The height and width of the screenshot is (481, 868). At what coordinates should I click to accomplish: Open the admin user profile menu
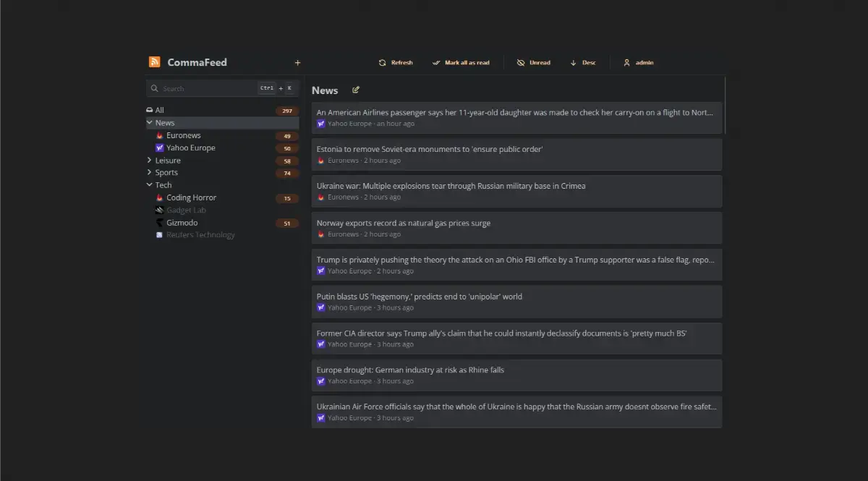[x=638, y=63]
